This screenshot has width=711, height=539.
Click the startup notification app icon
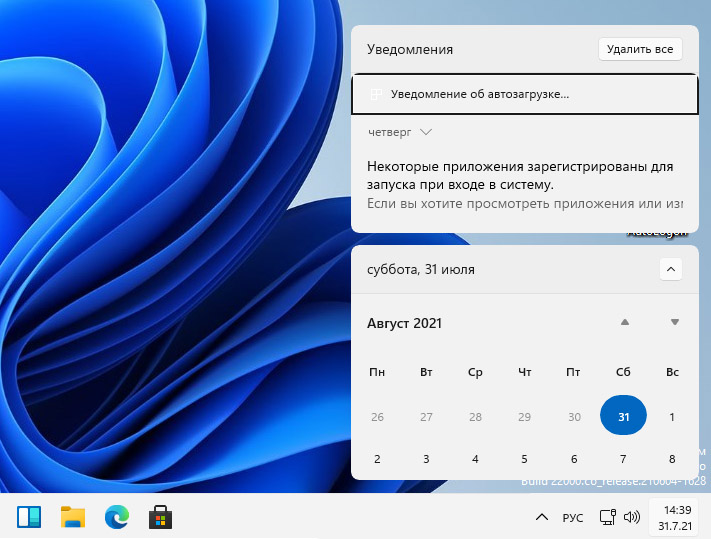coord(376,94)
